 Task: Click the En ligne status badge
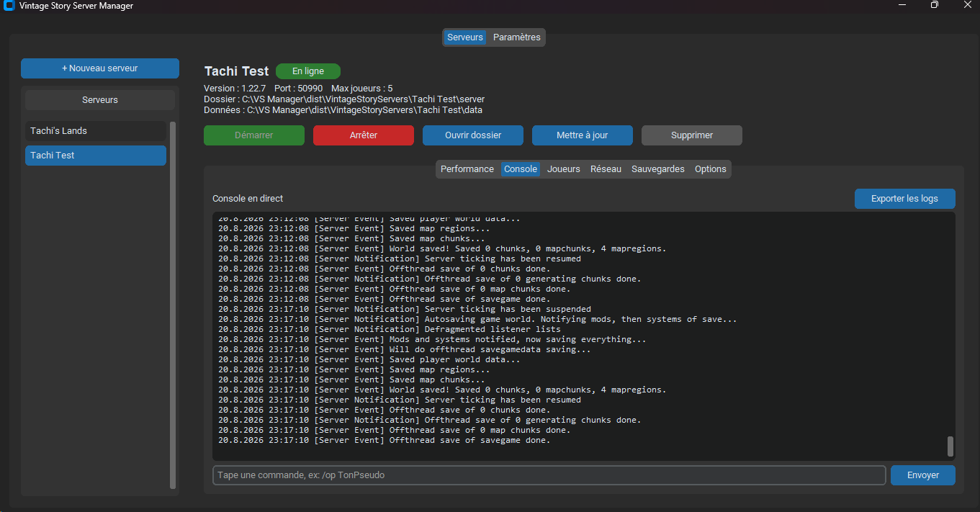pos(308,71)
